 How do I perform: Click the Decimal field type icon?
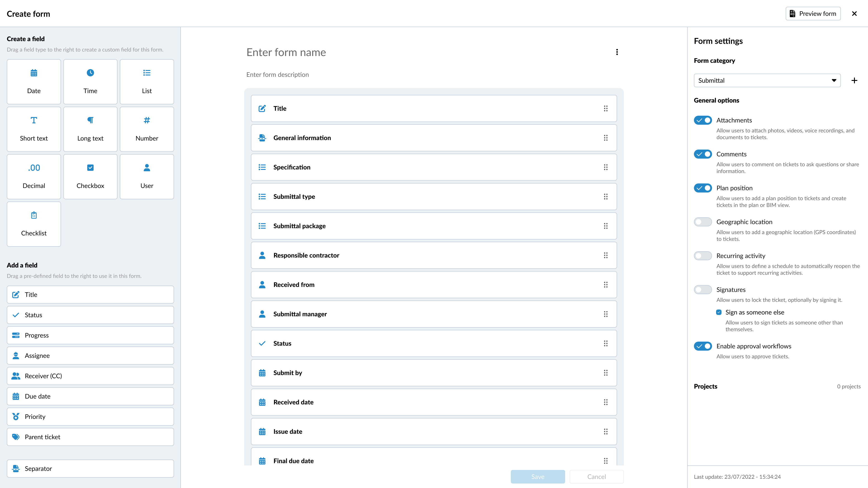(x=34, y=168)
